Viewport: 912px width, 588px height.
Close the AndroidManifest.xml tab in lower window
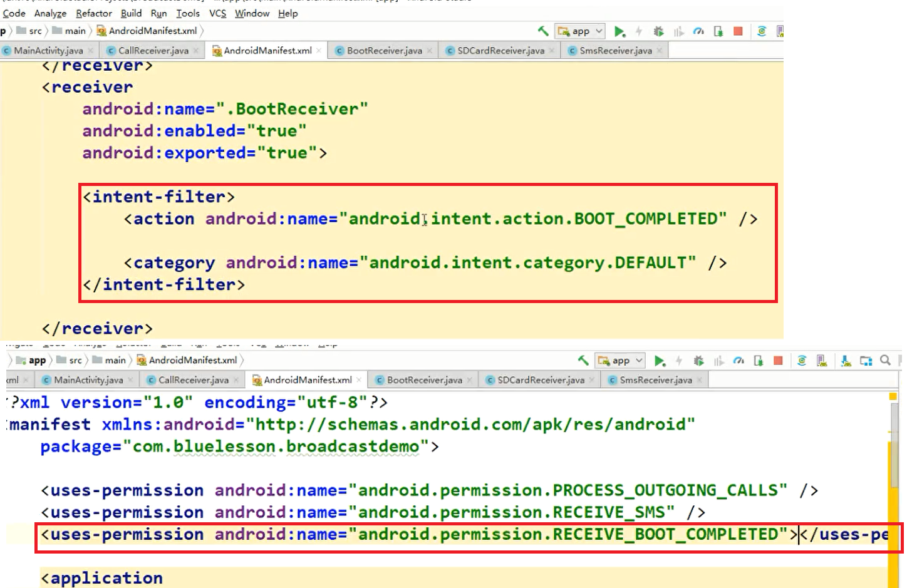359,380
